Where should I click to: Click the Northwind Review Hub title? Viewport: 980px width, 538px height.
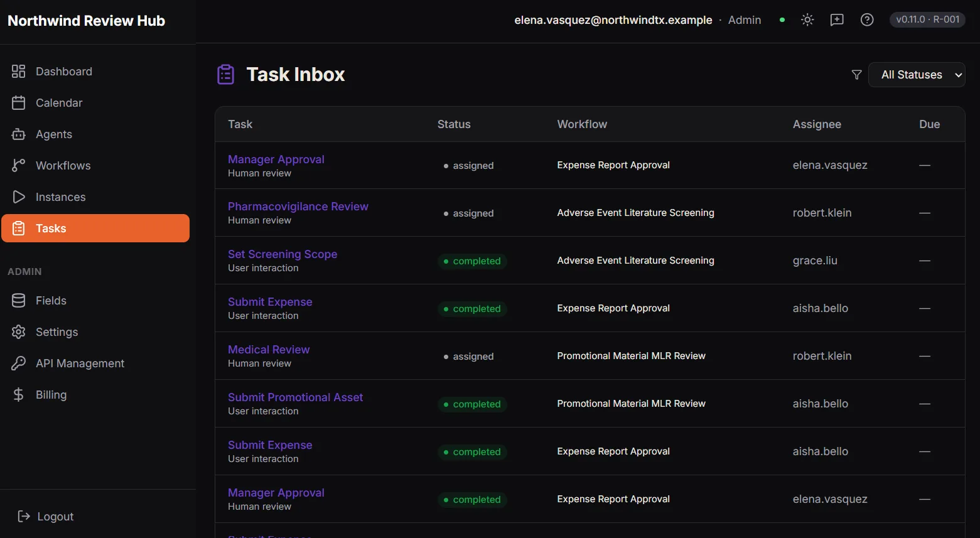(x=87, y=21)
